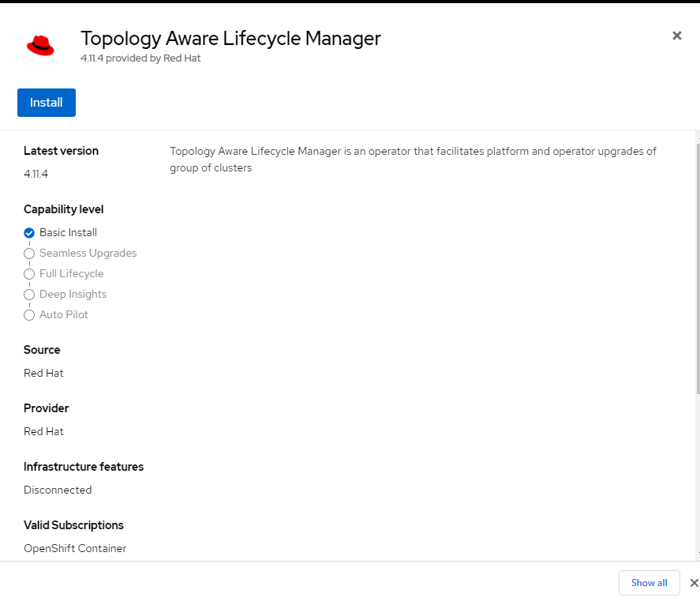This screenshot has height=605, width=700.
Task: Click the OpenShift Container subscription text
Action: (75, 549)
